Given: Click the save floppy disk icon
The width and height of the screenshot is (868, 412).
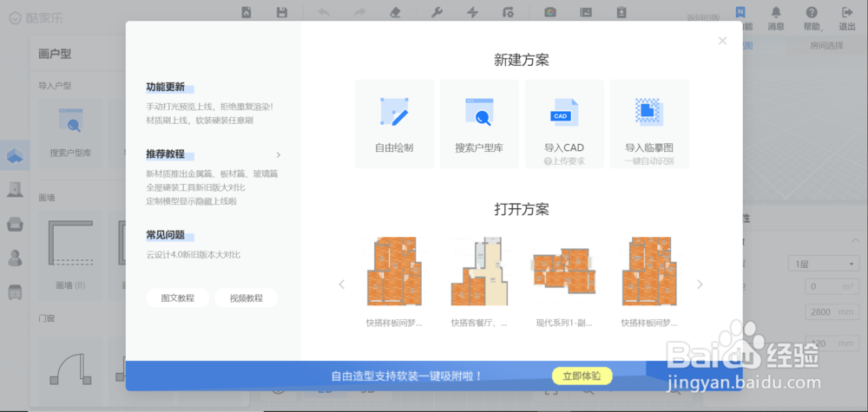Looking at the screenshot, I should coord(282,12).
